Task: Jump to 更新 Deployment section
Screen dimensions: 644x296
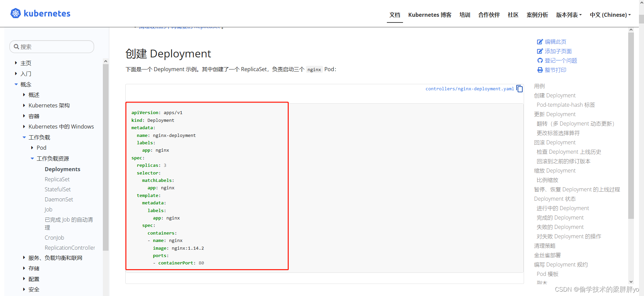Action: [x=555, y=114]
